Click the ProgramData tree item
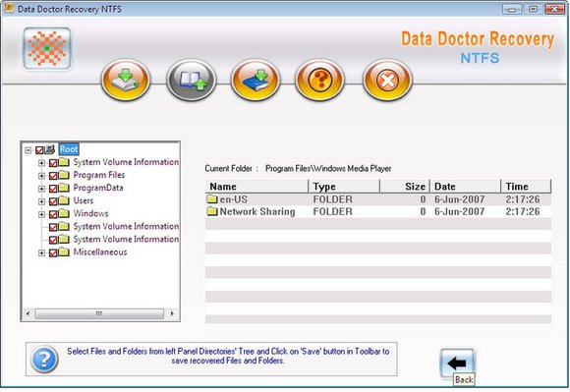Viewport: 570px width, 392px height. (x=98, y=188)
